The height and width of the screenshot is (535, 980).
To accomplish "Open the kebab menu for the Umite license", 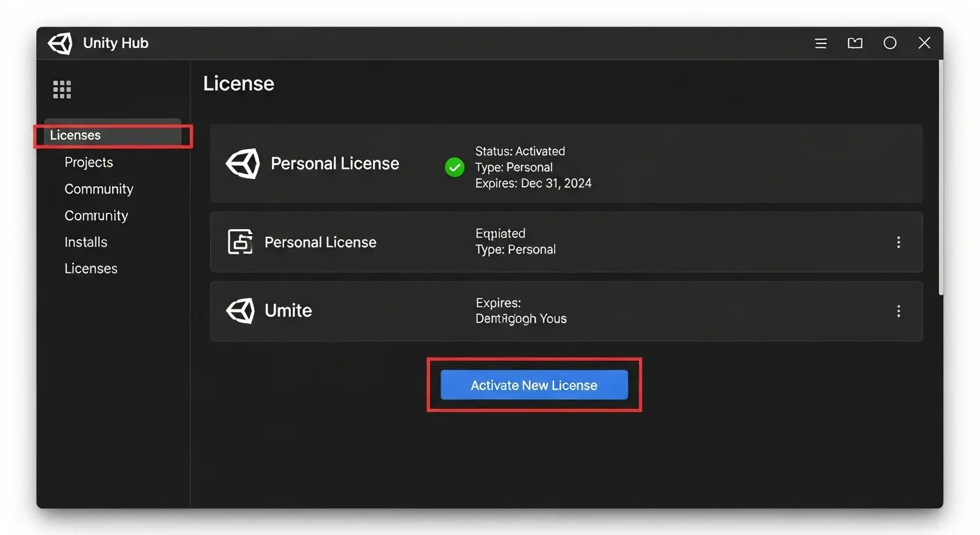I will coord(899,311).
